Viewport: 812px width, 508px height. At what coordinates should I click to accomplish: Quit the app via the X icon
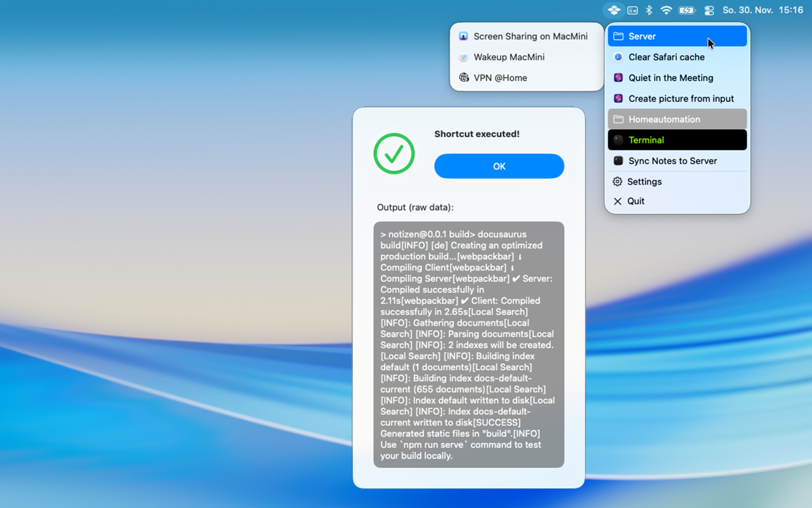(x=618, y=201)
